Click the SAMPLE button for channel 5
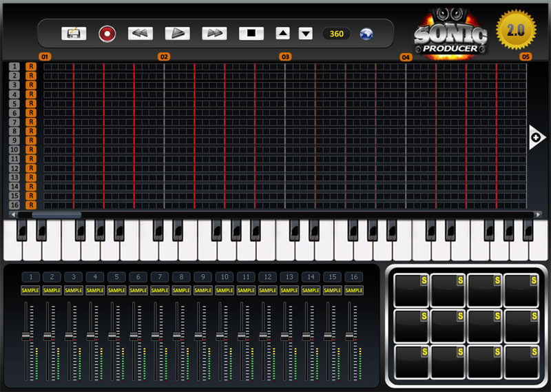 click(116, 290)
